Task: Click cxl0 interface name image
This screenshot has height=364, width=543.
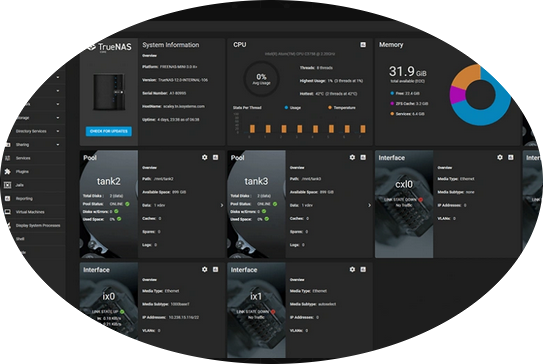Action: point(404,184)
